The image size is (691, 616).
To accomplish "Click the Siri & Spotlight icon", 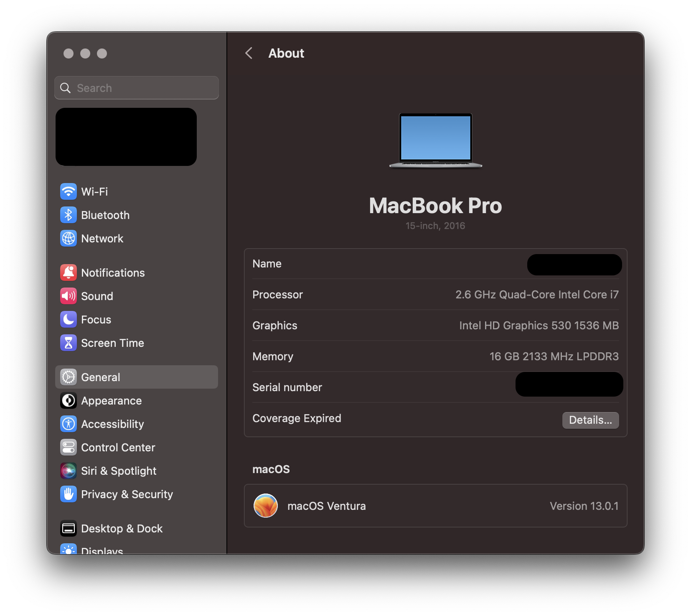I will point(69,471).
